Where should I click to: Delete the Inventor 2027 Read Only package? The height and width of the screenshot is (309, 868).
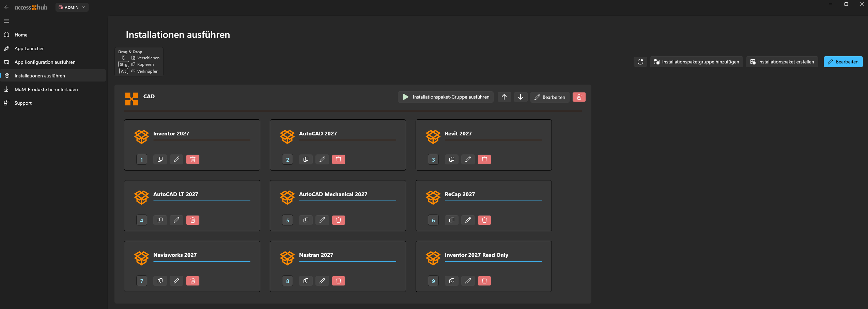(x=484, y=281)
